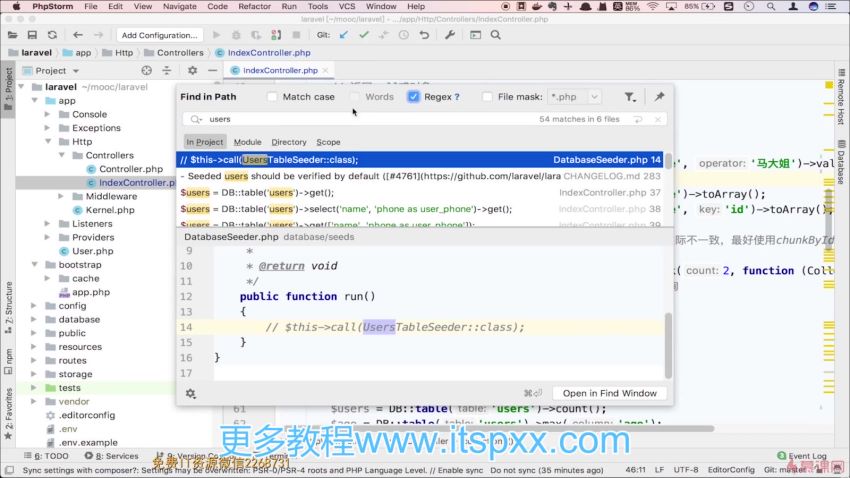The height and width of the screenshot is (478, 850).
Task: Click the Add Configuration button
Action: pos(159,35)
